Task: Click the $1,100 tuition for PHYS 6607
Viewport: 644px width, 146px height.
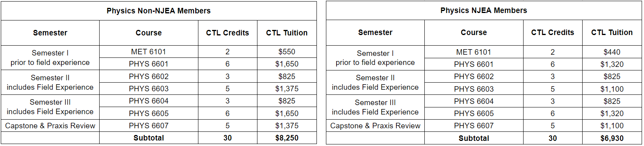Action: point(612,126)
